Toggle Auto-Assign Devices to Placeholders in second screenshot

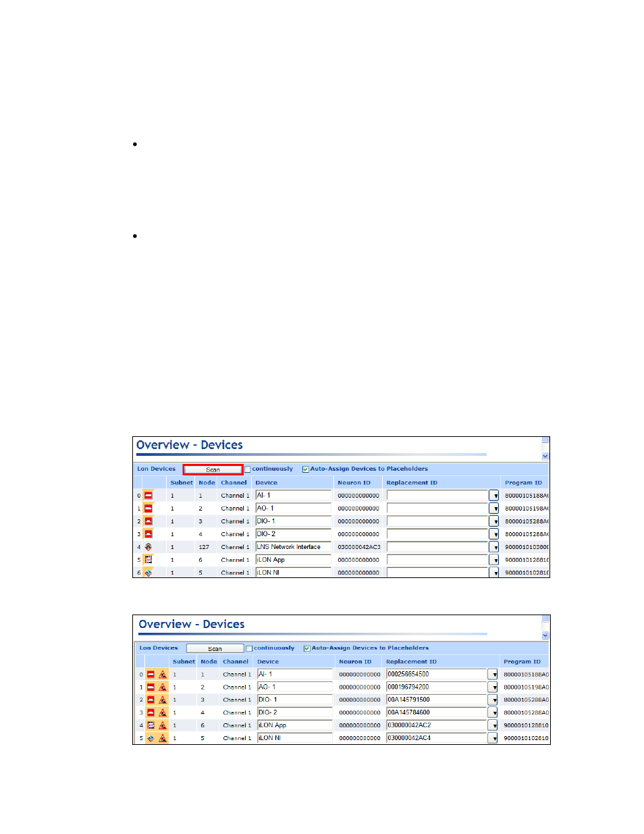307,649
